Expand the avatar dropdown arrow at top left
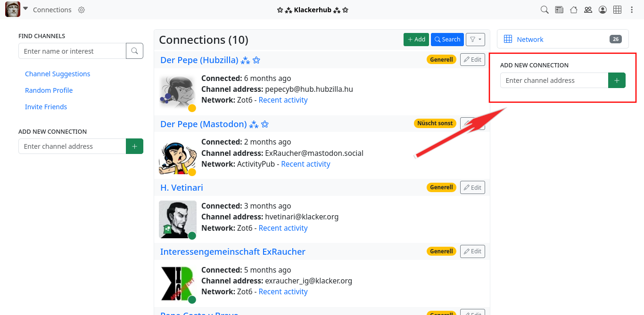The image size is (644, 315). (x=25, y=9)
